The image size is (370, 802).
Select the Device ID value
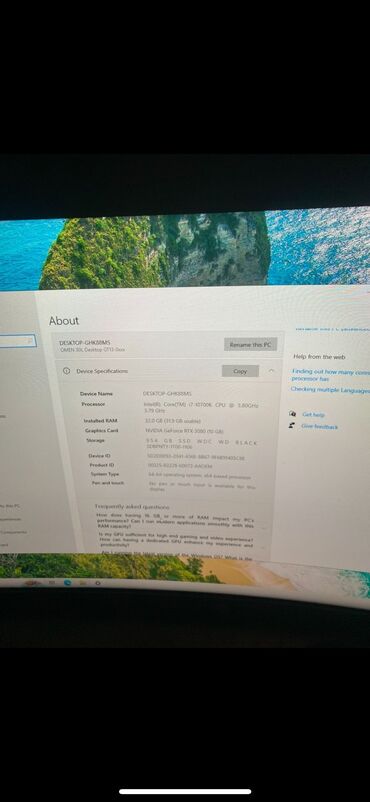click(x=196, y=457)
